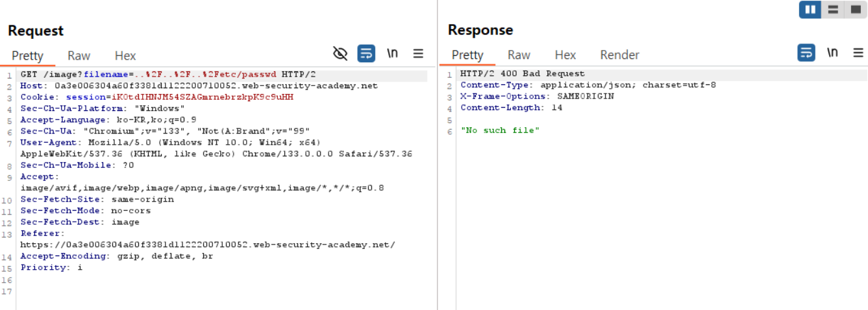The width and height of the screenshot is (868, 310).
Task: Click the Priority: i header
Action: click(x=51, y=267)
